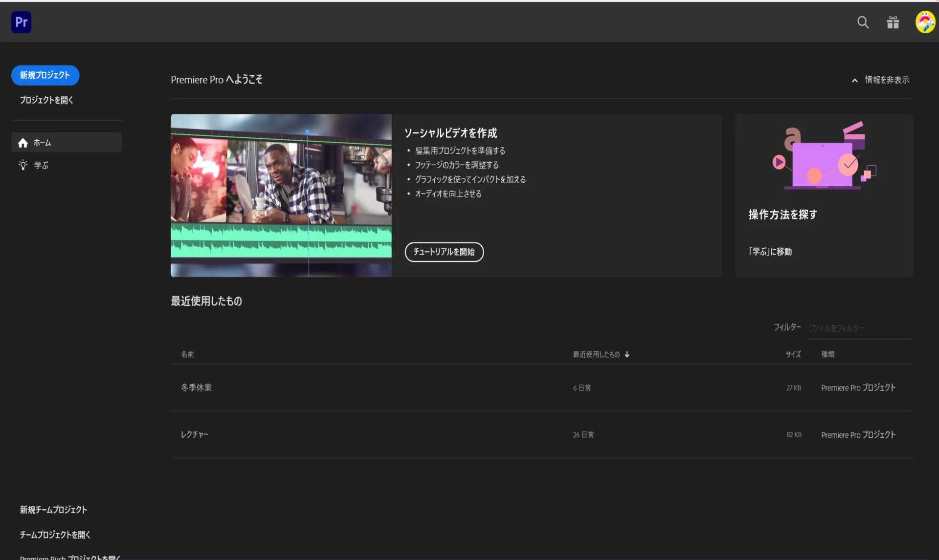939x560 pixels.
Task: Click the Premiere Pro logo icon
Action: 21,22
